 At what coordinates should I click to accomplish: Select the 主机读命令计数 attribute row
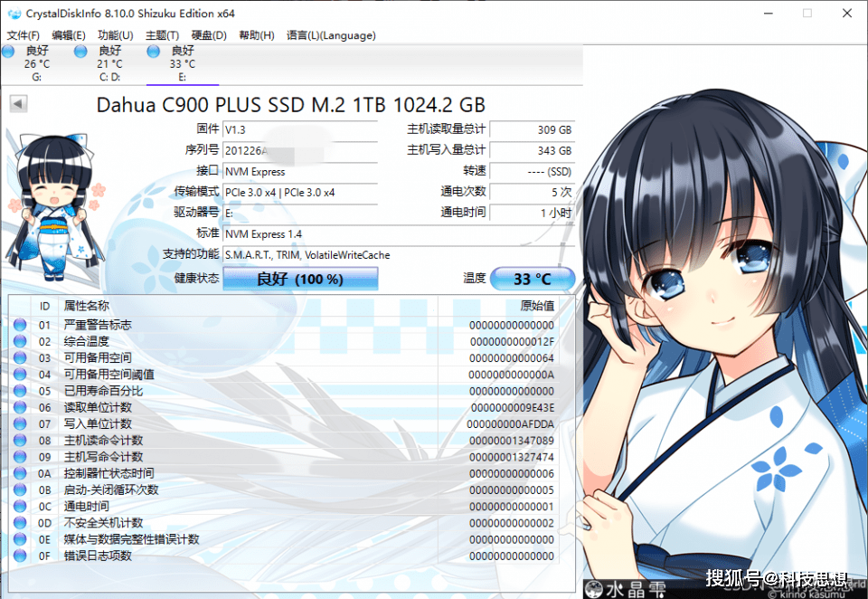(x=285, y=441)
